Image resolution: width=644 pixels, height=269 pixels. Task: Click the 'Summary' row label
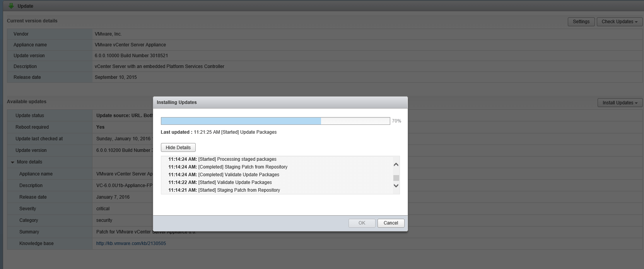tap(29, 232)
